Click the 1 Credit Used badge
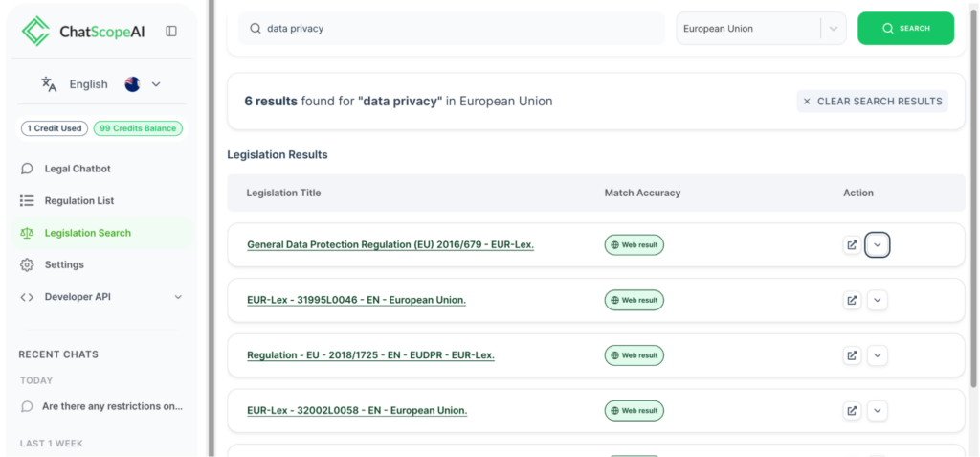This screenshot has height=457, width=980. pos(55,128)
